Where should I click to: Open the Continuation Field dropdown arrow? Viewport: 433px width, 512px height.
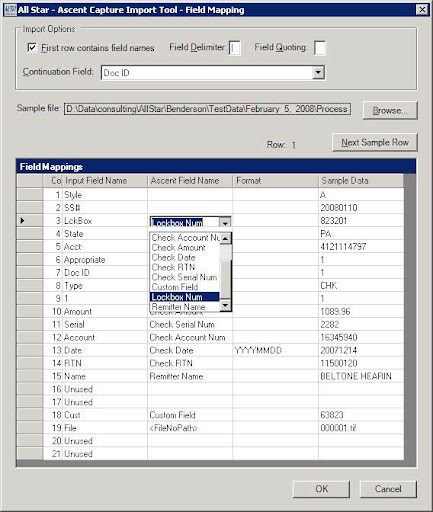click(x=318, y=72)
